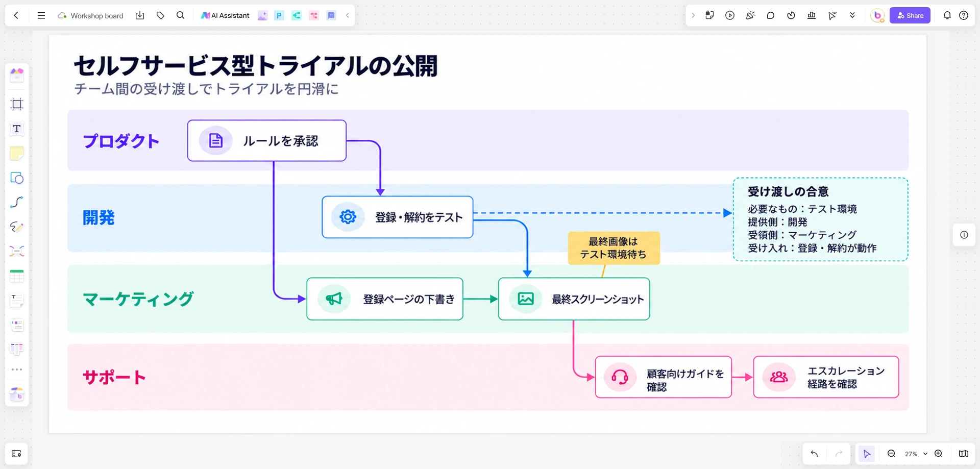Select the ルールを承認 box
The image size is (980, 469).
pos(267,141)
